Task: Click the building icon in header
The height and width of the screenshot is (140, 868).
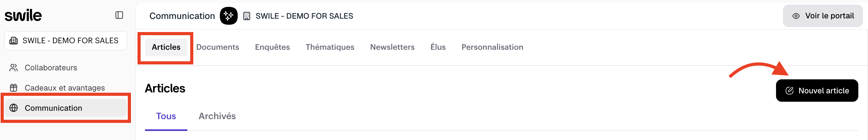Action: pyautogui.click(x=247, y=16)
